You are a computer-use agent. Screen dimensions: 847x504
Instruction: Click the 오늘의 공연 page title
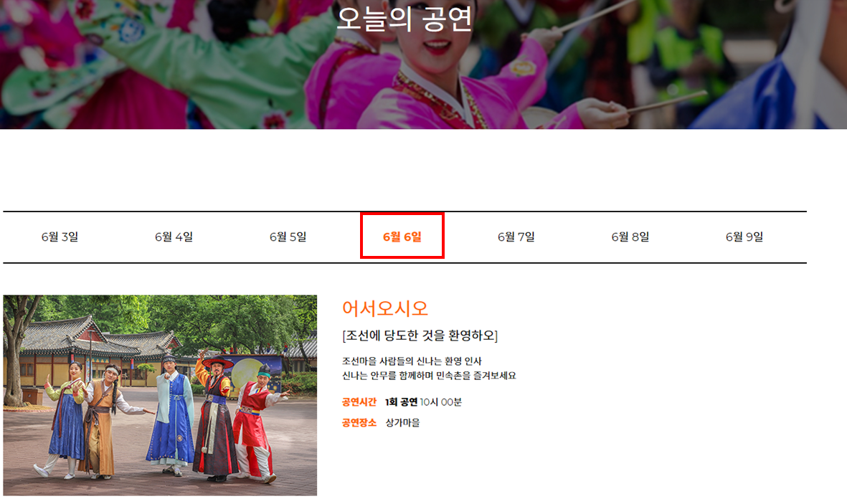[404, 22]
